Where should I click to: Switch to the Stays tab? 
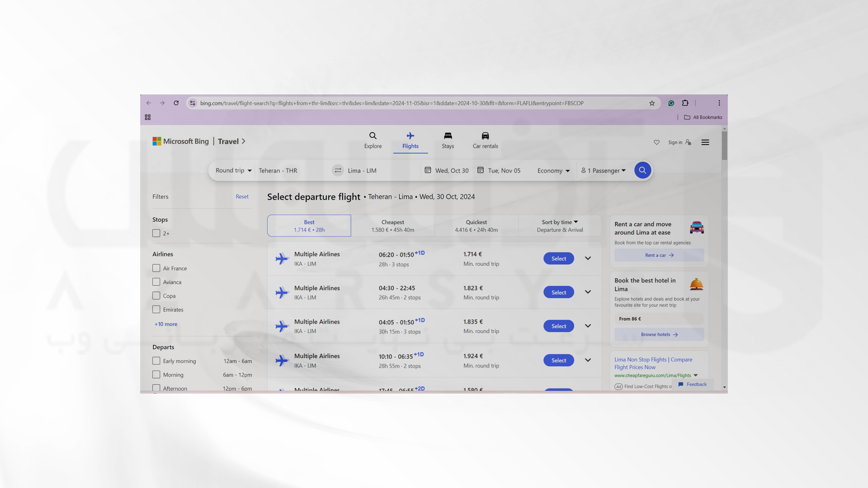pyautogui.click(x=448, y=141)
